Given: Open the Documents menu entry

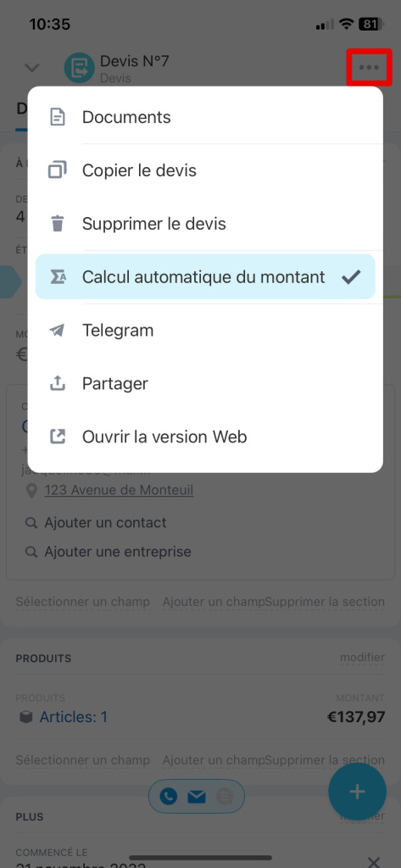Looking at the screenshot, I should pos(205,117).
